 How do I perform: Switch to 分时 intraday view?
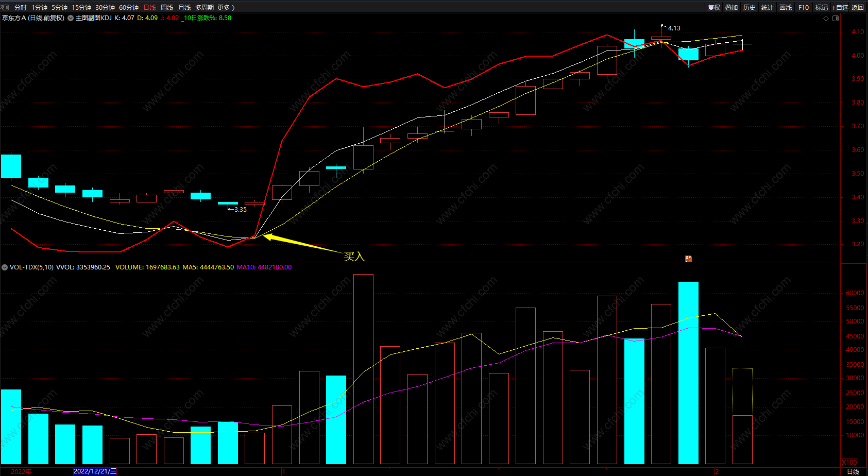[21, 7]
